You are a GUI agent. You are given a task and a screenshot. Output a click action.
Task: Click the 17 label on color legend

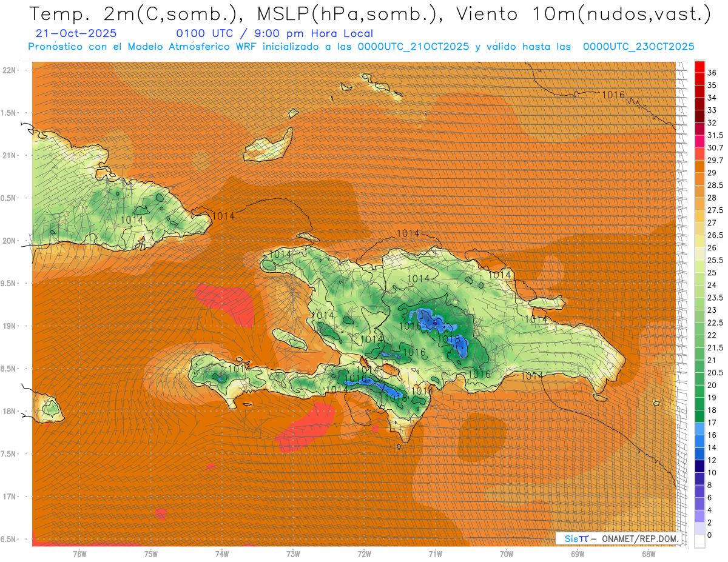712,423
